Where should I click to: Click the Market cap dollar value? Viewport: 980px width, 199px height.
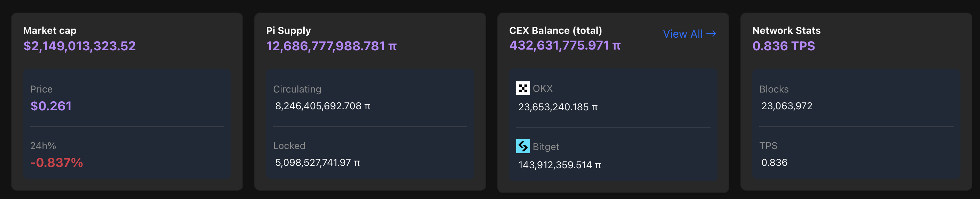click(79, 46)
